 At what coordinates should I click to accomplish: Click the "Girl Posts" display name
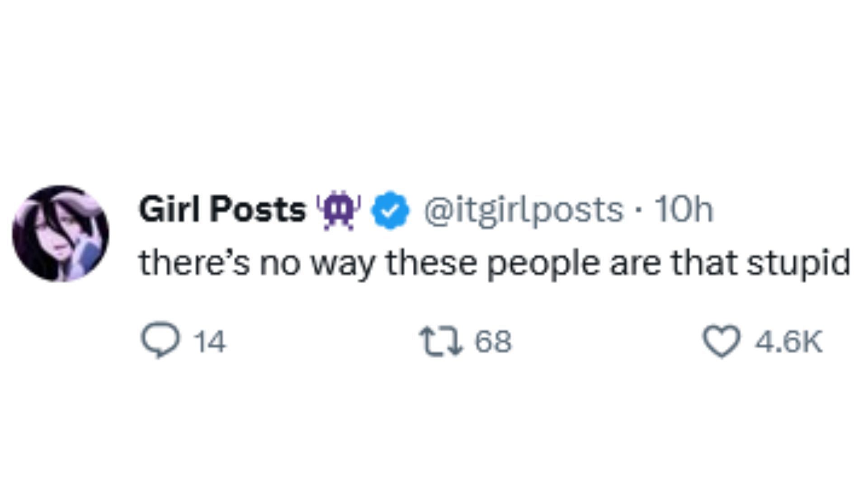pos(222,210)
